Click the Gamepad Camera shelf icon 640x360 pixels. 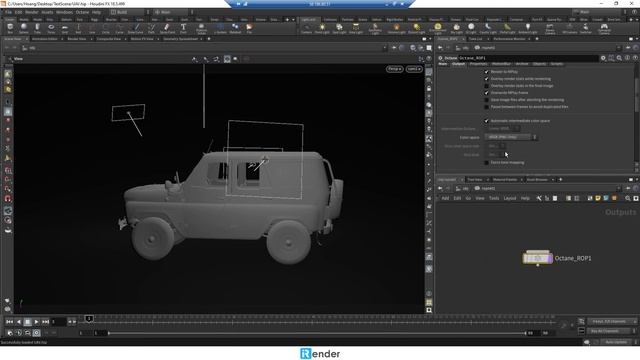click(604, 29)
